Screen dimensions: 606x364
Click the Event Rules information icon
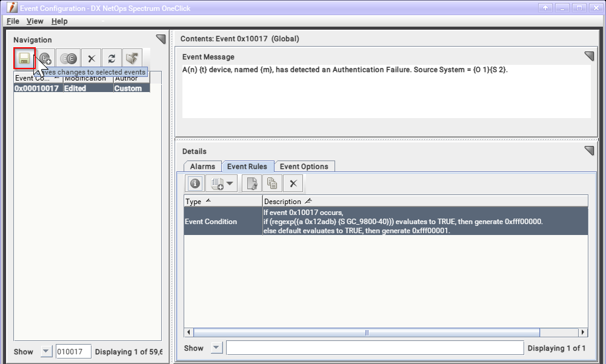195,183
